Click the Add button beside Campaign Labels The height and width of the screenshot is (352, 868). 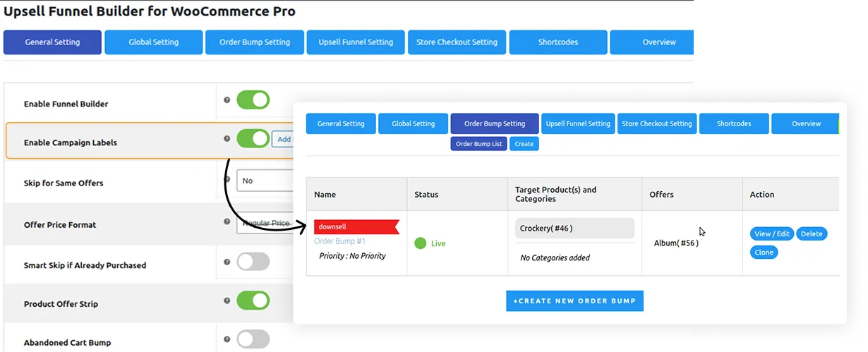[x=283, y=139]
